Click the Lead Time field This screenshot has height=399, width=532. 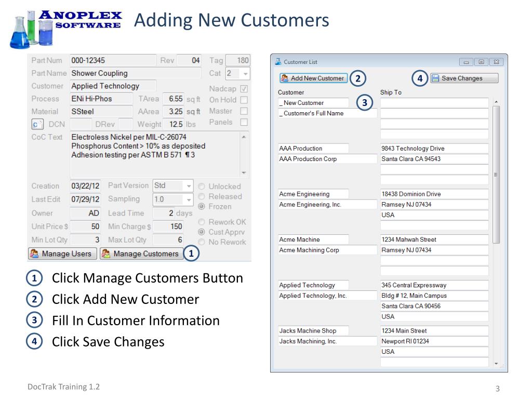[164, 213]
